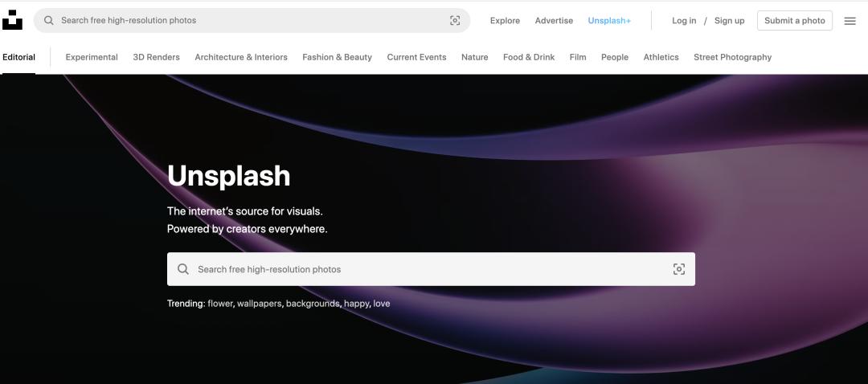
Task: Select the Editorial tab
Action: point(18,57)
